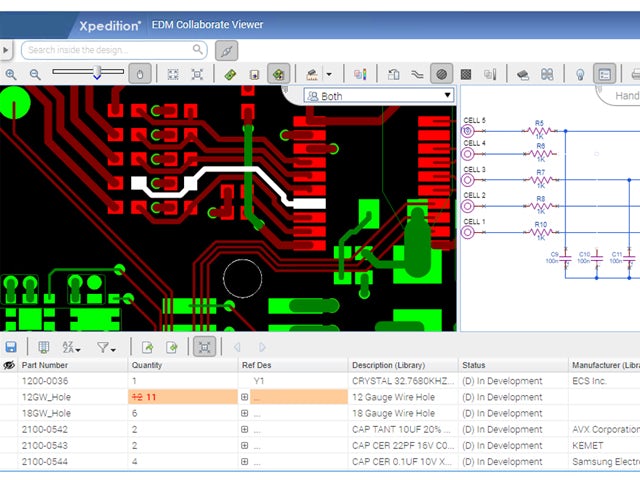
Task: Toggle the pan hand tool
Action: click(140, 74)
